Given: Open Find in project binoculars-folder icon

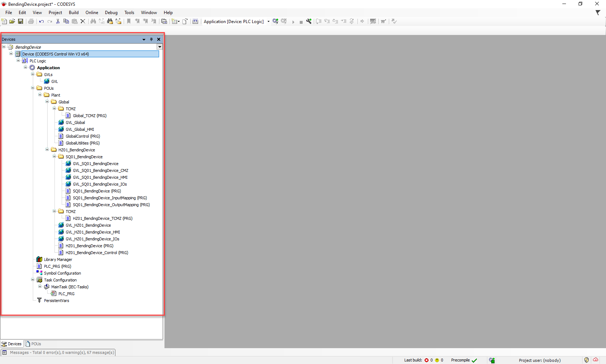Looking at the screenshot, I should click(110, 21).
